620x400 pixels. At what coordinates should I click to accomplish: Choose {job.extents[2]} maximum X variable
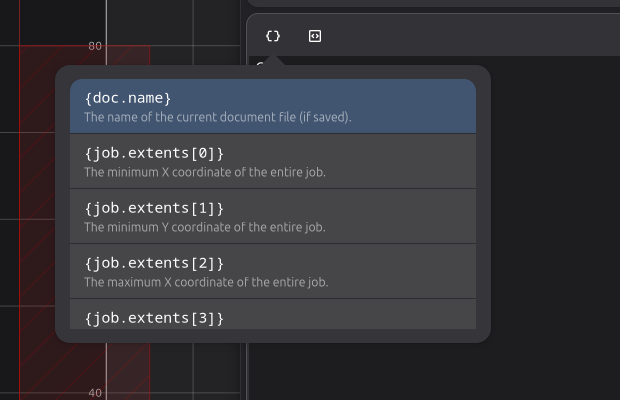pyautogui.click(x=273, y=271)
